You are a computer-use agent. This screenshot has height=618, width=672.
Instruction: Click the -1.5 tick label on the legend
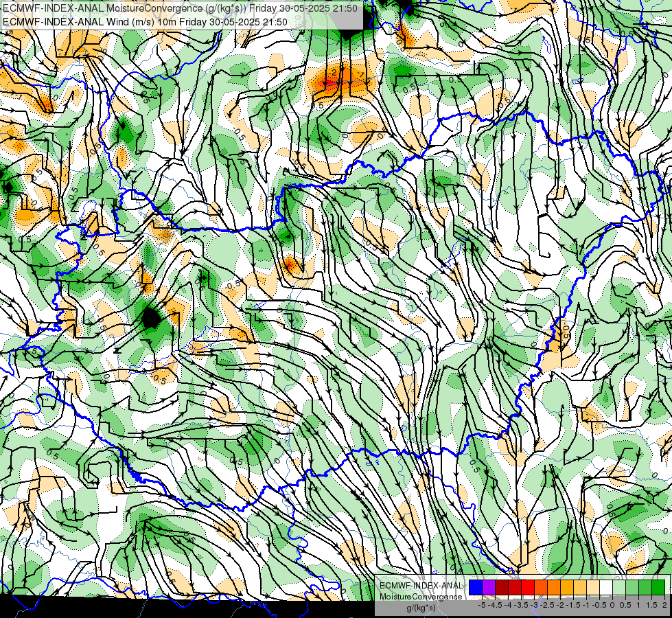point(573,605)
